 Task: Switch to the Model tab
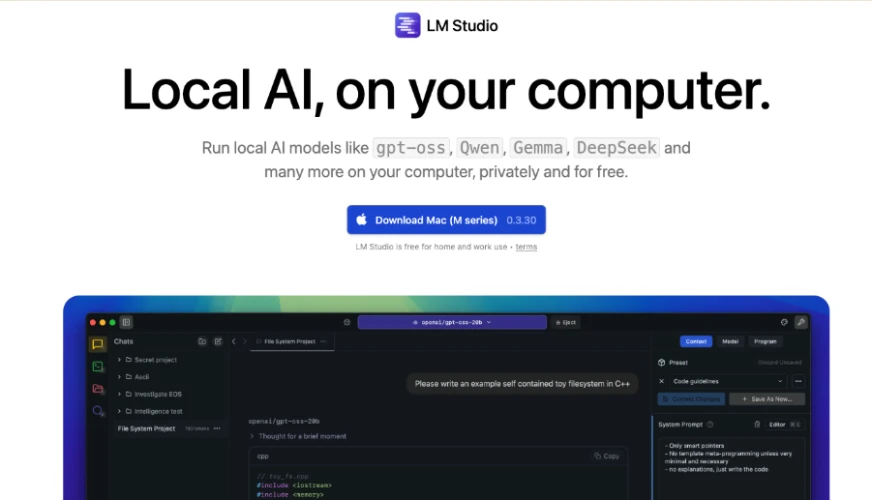[x=731, y=342]
